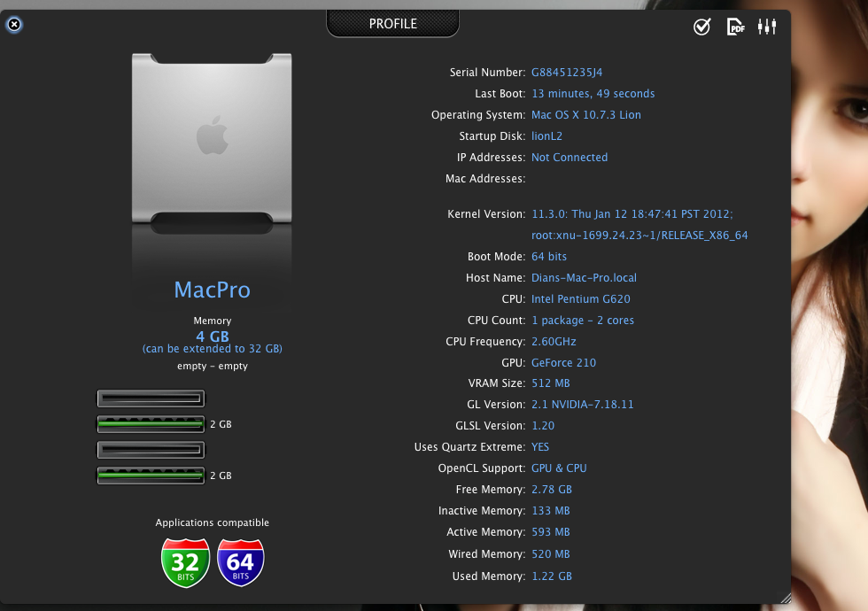
Task: Click the MacPro model name
Action: click(x=212, y=290)
